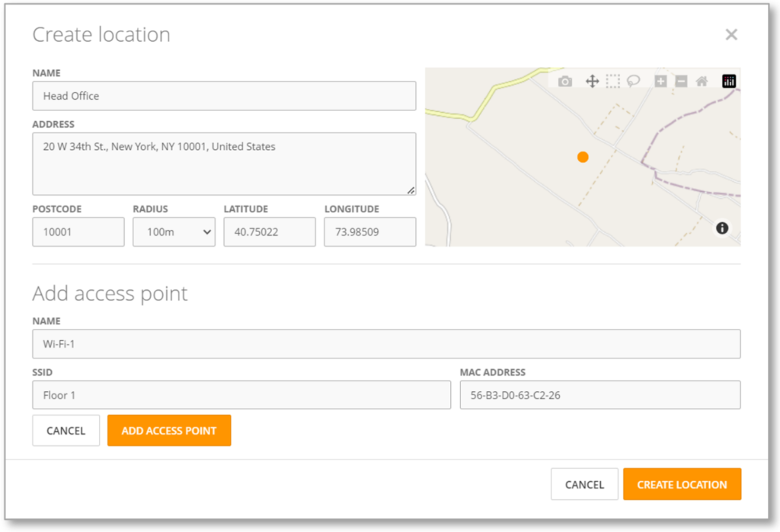
Task: Activate the lasso select tool
Action: pyautogui.click(x=634, y=81)
